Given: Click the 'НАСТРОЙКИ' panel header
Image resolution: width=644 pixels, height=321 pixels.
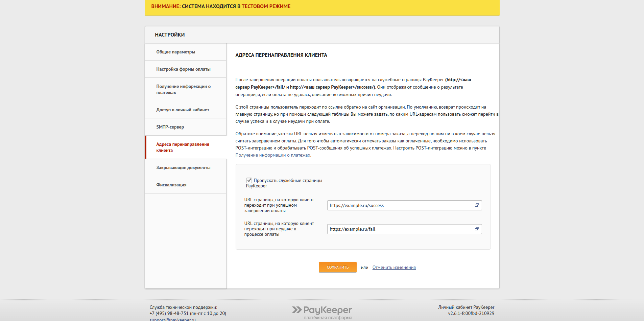Looking at the screenshot, I should point(170,35).
